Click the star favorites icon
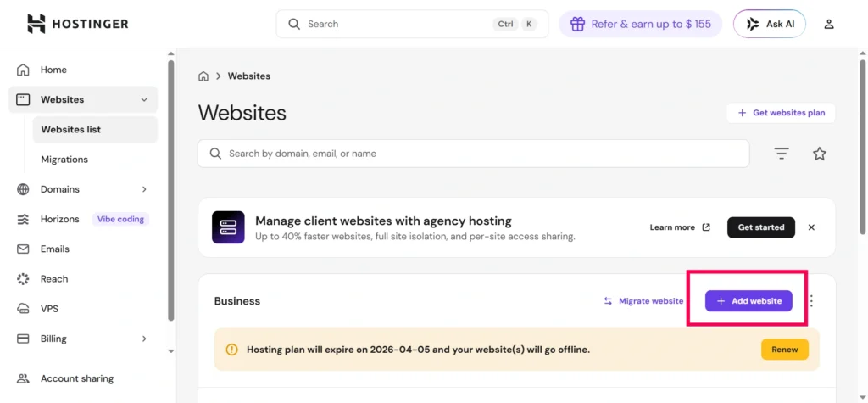 (x=819, y=154)
